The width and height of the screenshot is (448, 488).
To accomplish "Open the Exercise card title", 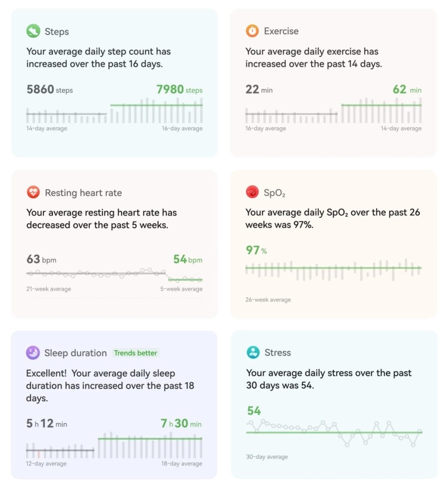I will coord(281,31).
